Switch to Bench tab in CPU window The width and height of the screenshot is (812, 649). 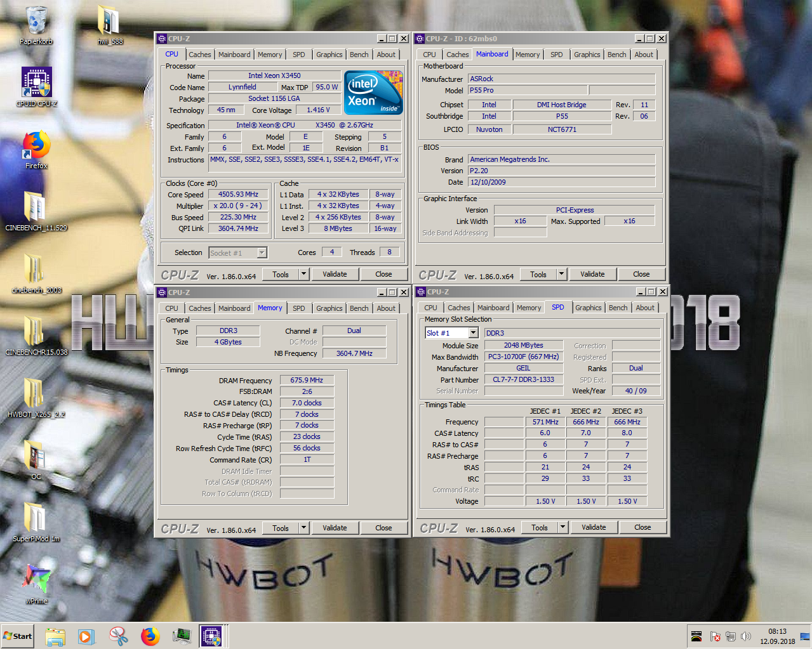click(359, 55)
